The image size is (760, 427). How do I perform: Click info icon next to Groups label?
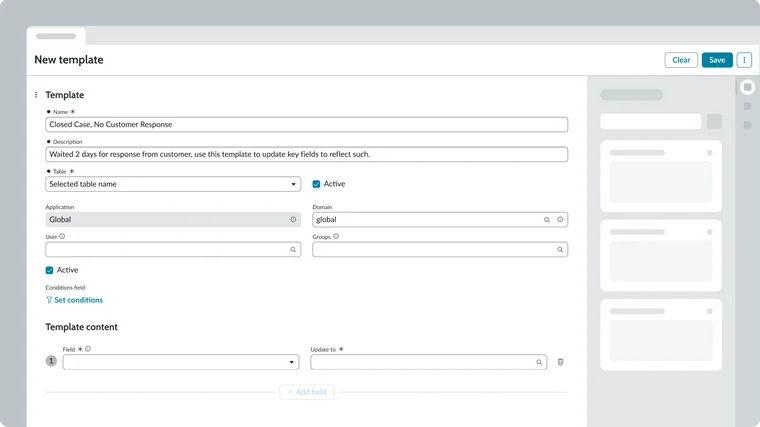(x=336, y=237)
